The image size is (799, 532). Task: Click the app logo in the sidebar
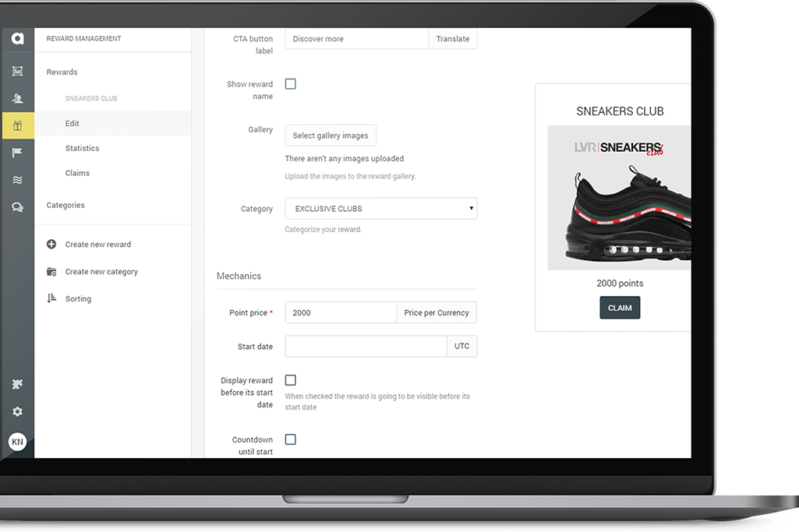[17, 39]
